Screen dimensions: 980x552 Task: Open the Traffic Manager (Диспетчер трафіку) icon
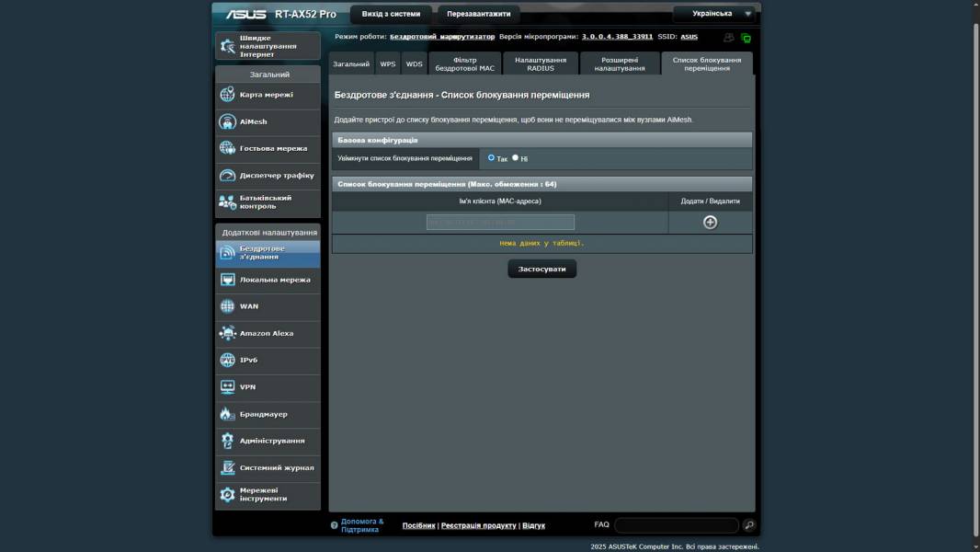click(227, 175)
